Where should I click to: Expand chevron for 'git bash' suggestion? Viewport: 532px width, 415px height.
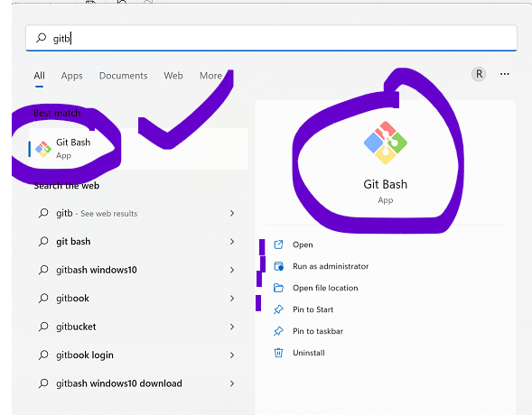coord(232,242)
